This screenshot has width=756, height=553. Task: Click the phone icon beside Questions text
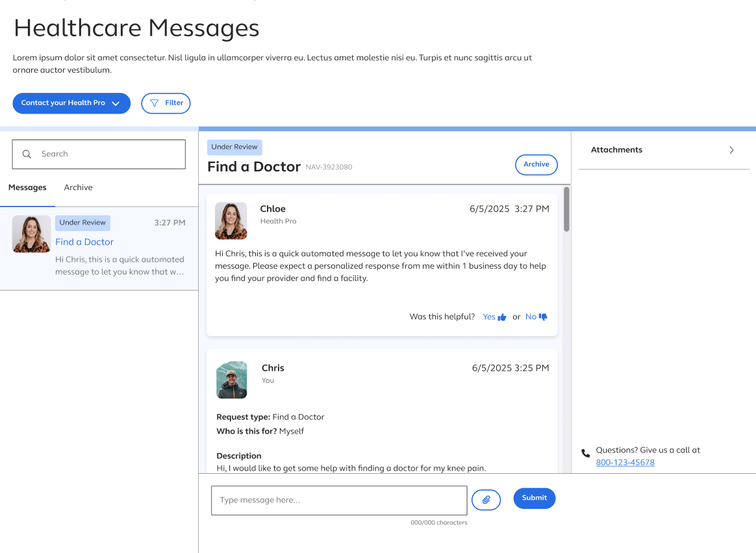586,453
